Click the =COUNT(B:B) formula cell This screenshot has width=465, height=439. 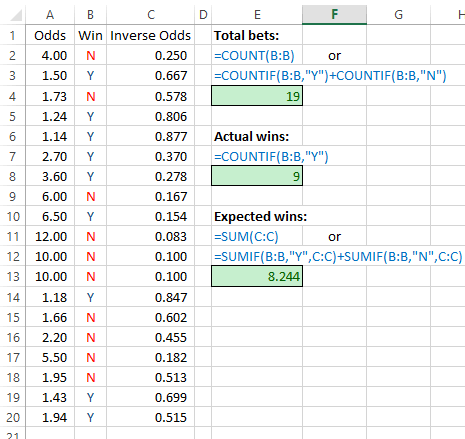tap(257, 55)
